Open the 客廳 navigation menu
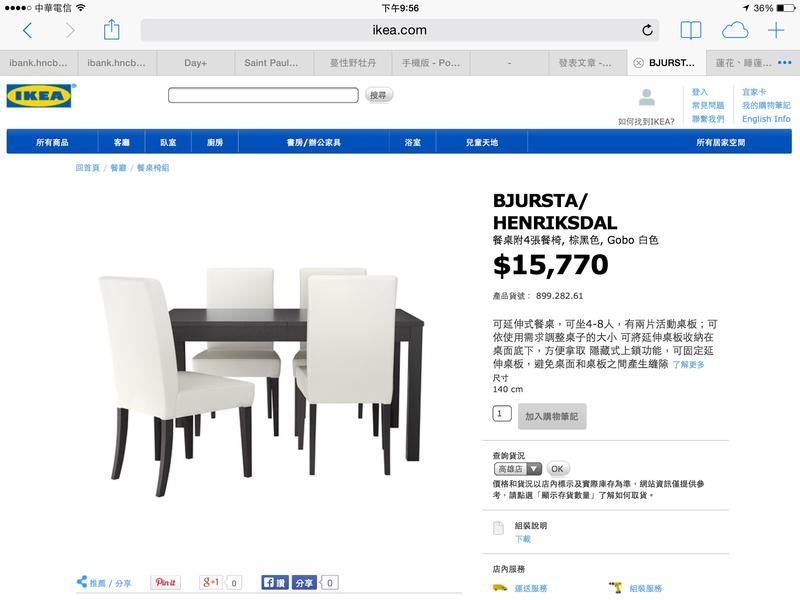Image resolution: width=800 pixels, height=600 pixels. click(121, 142)
